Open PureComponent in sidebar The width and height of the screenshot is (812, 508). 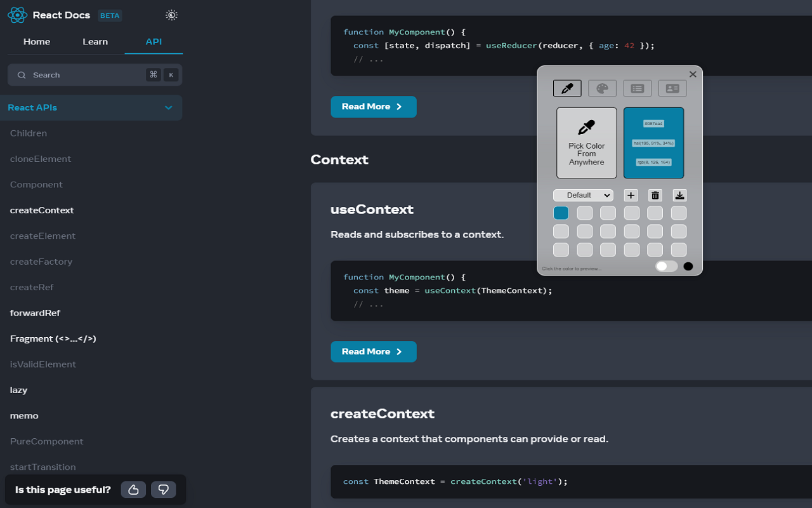point(46,441)
